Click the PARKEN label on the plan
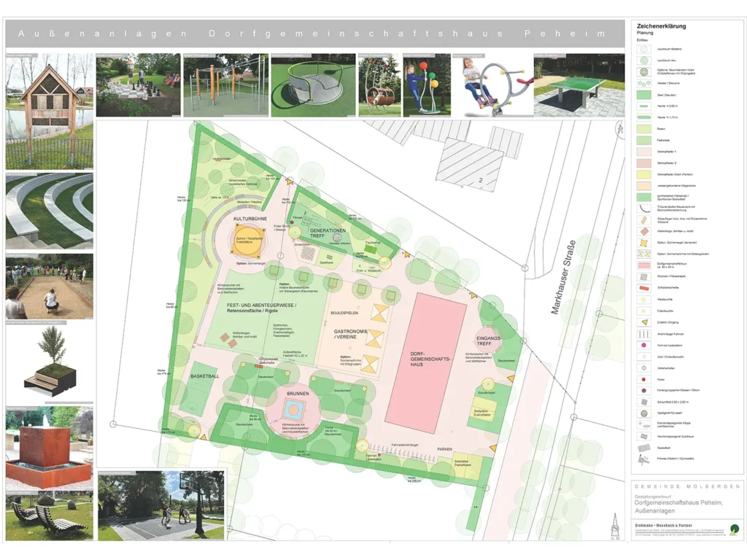747x560 pixels. click(x=444, y=449)
